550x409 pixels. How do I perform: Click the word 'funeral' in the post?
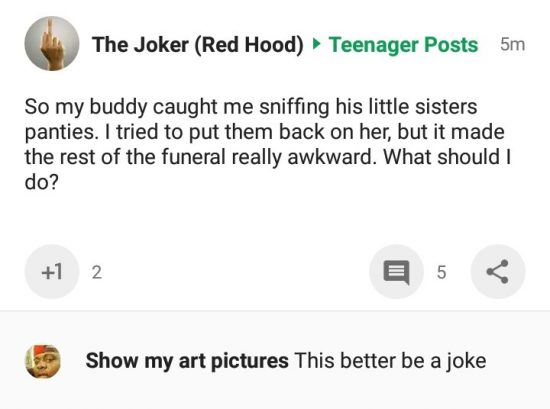point(193,157)
